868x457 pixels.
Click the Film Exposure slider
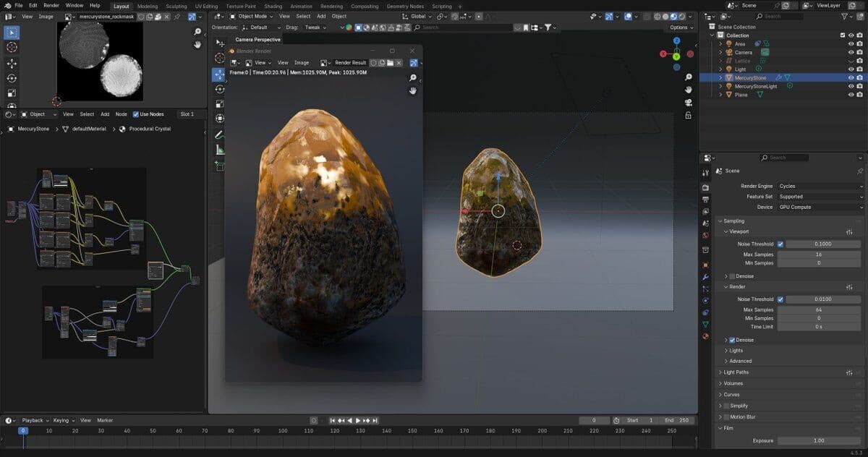[818, 440]
